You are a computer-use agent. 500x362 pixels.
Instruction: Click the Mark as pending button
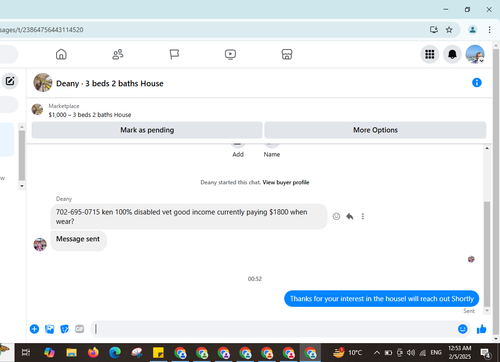pyautogui.click(x=147, y=130)
